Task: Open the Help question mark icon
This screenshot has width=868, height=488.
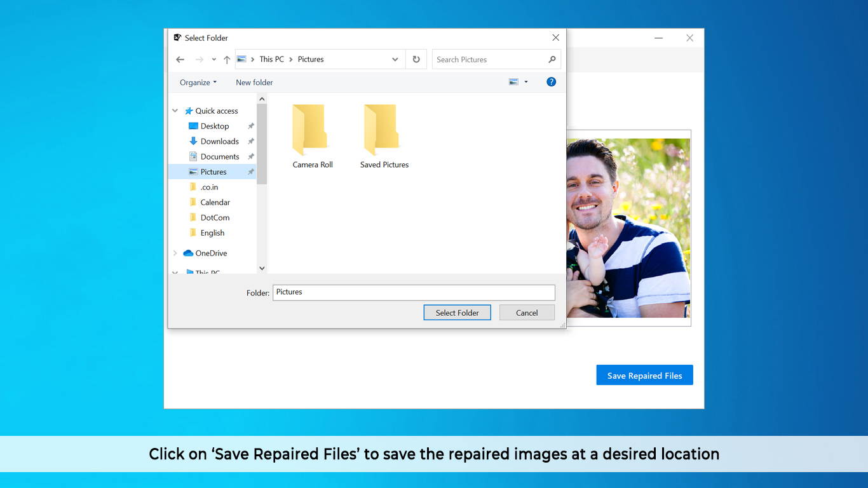Action: click(551, 82)
